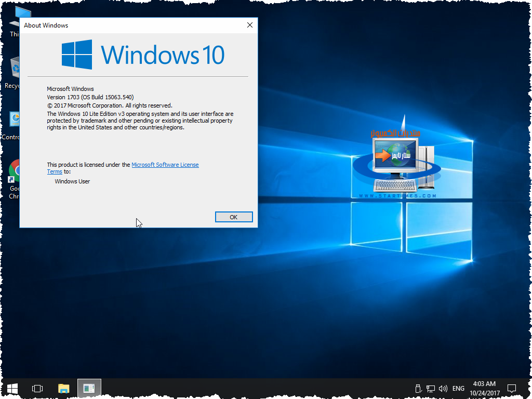Click OK in About Windows dialog

(234, 217)
